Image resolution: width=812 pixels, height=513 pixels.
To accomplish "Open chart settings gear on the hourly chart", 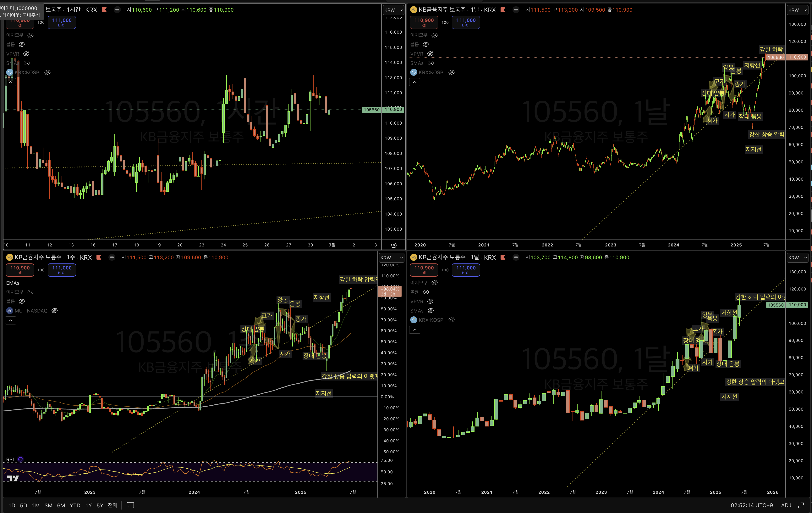I will point(393,245).
